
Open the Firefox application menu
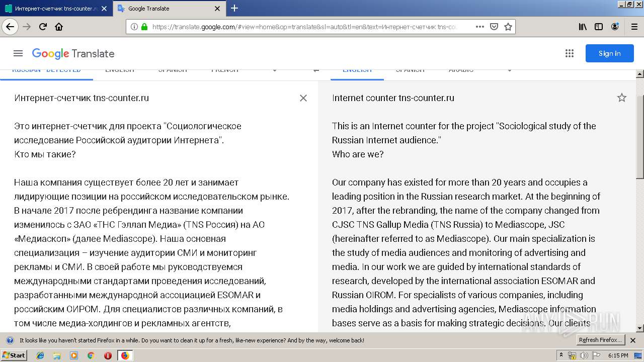634,27
